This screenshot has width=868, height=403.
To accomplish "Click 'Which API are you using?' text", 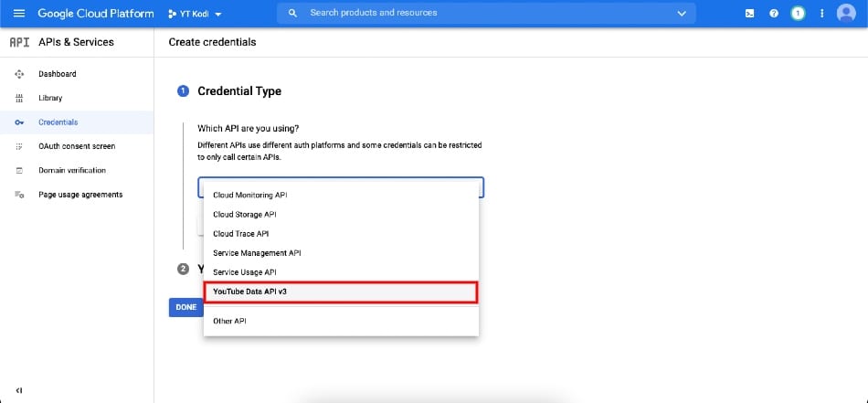I will 249,129.
